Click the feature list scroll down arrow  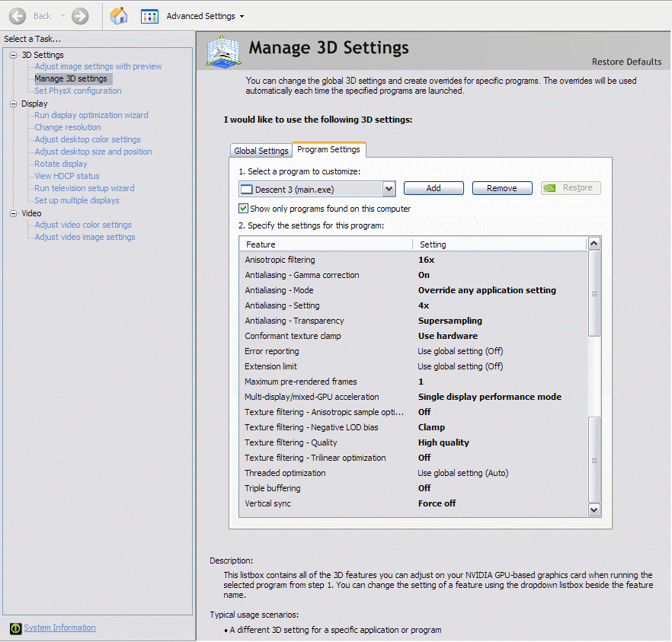click(594, 510)
